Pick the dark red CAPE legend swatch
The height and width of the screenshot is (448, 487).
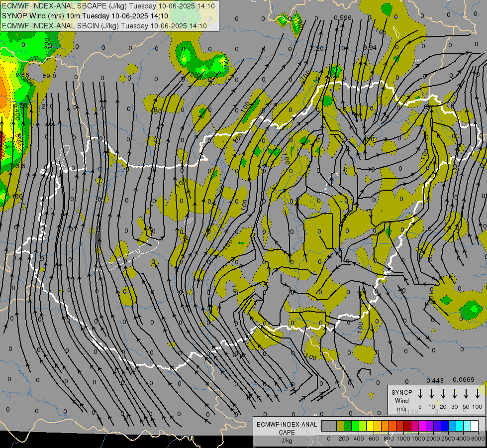407,426
